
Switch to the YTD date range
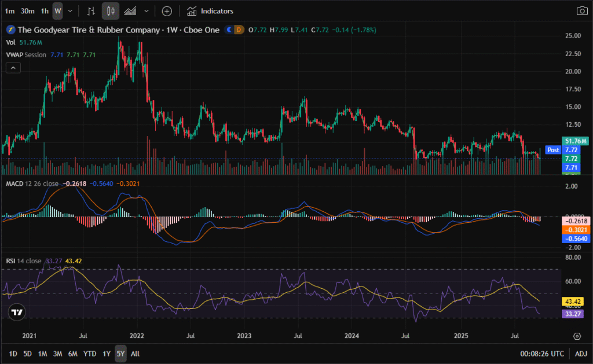tap(90, 354)
